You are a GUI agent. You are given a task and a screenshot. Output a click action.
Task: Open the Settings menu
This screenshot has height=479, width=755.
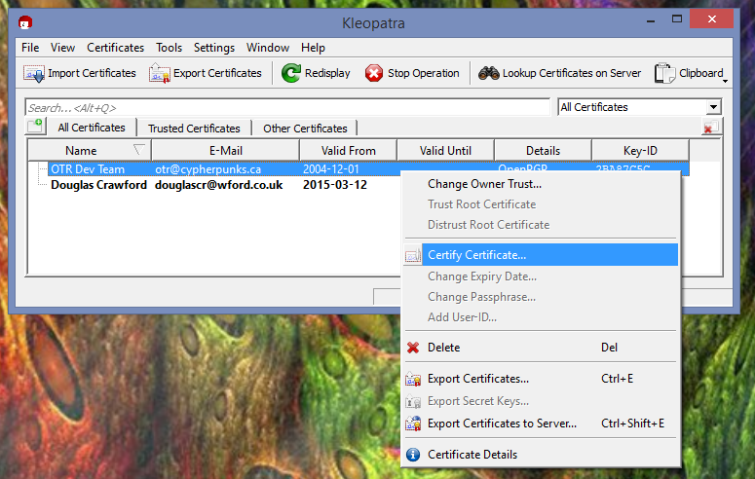tap(214, 48)
